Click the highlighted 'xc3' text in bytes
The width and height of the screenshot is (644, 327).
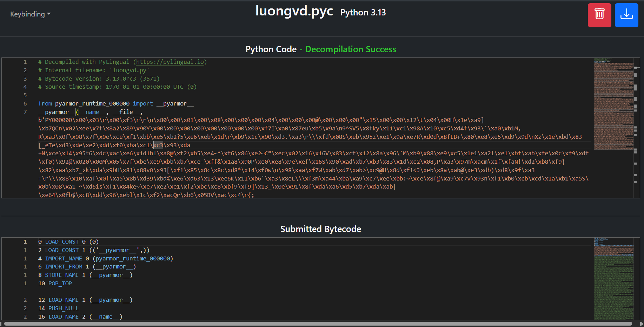tap(158, 145)
